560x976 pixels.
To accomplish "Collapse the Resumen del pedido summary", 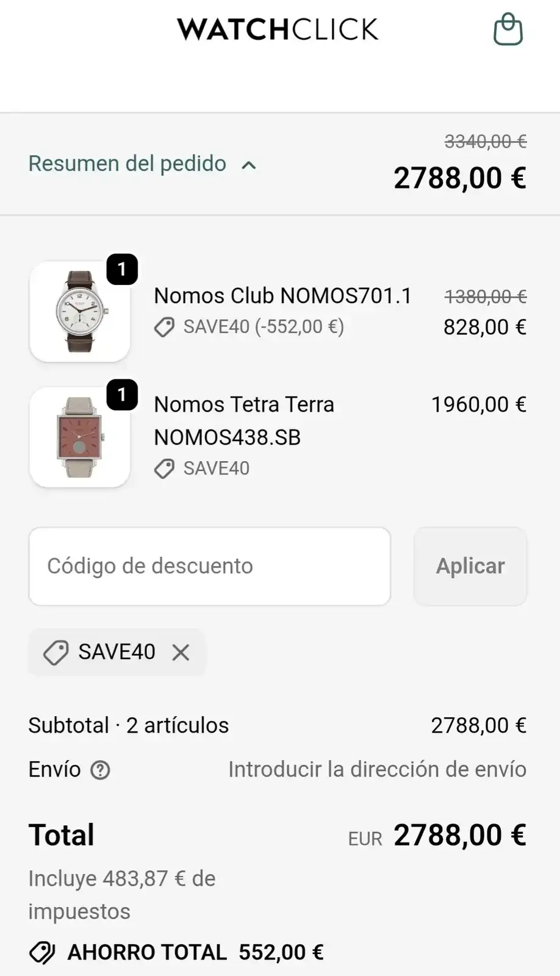I will pyautogui.click(x=127, y=163).
